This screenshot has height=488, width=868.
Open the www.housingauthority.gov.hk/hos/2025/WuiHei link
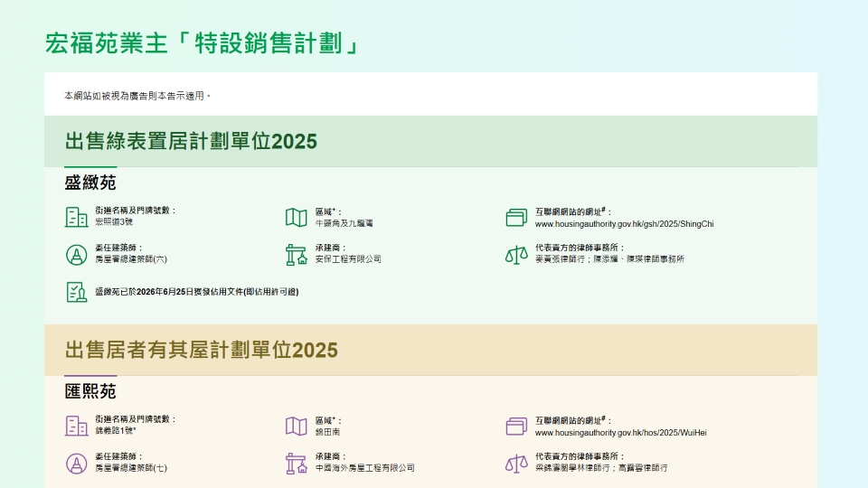(620, 433)
